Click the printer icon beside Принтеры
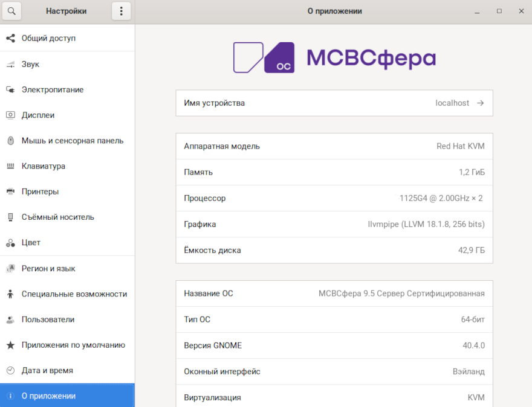532x407 pixels. click(x=10, y=191)
